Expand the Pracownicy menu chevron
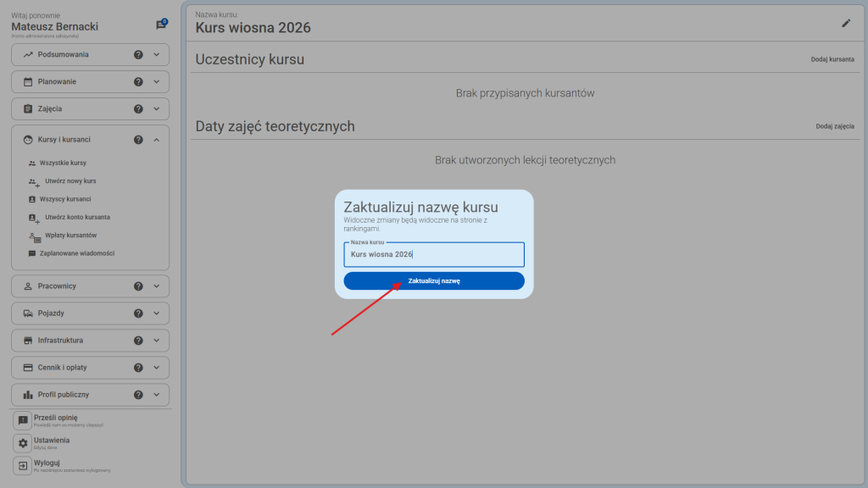Image resolution: width=868 pixels, height=488 pixels. click(x=157, y=286)
